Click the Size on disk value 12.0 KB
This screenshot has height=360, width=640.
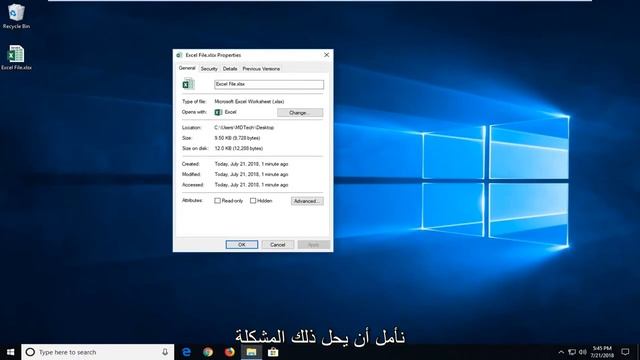[x=239, y=148]
